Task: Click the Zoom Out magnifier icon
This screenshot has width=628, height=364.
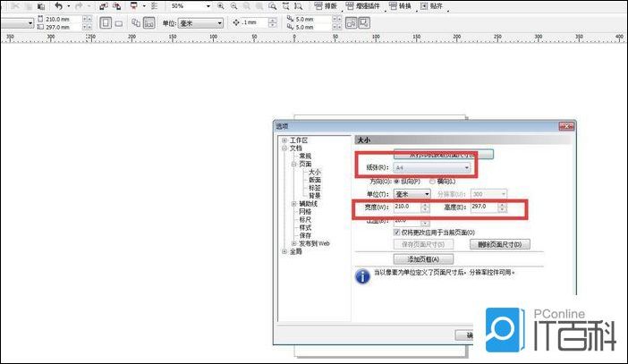Action: pos(233,6)
